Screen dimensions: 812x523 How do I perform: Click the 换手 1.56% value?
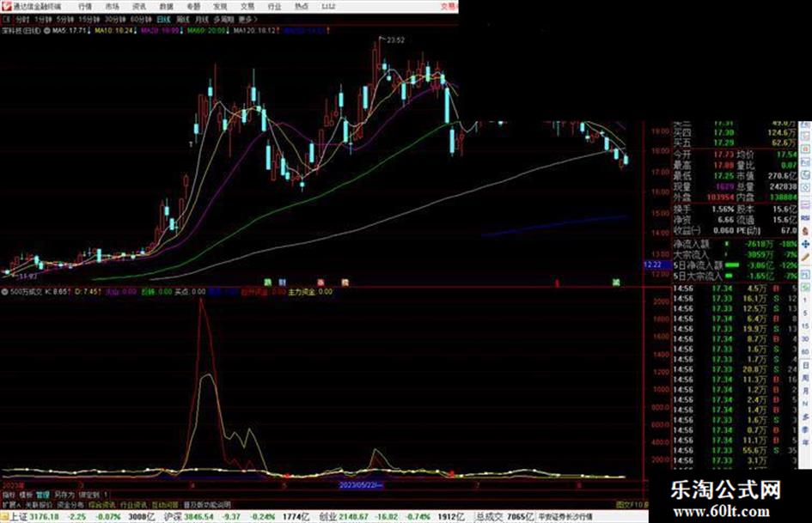[723, 210]
